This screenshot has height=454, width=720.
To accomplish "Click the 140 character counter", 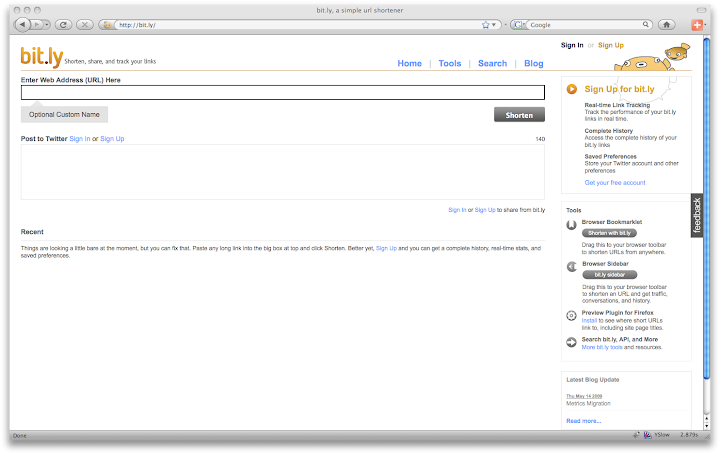I will pos(540,139).
